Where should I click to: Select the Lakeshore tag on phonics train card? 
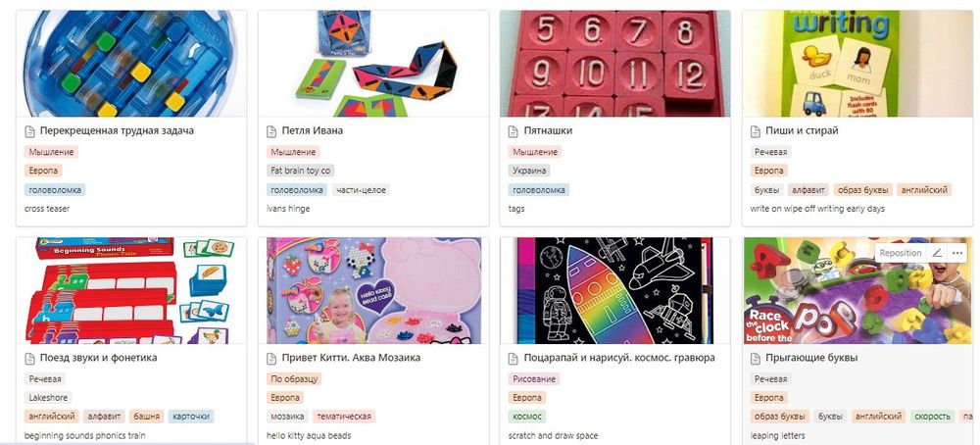[48, 398]
